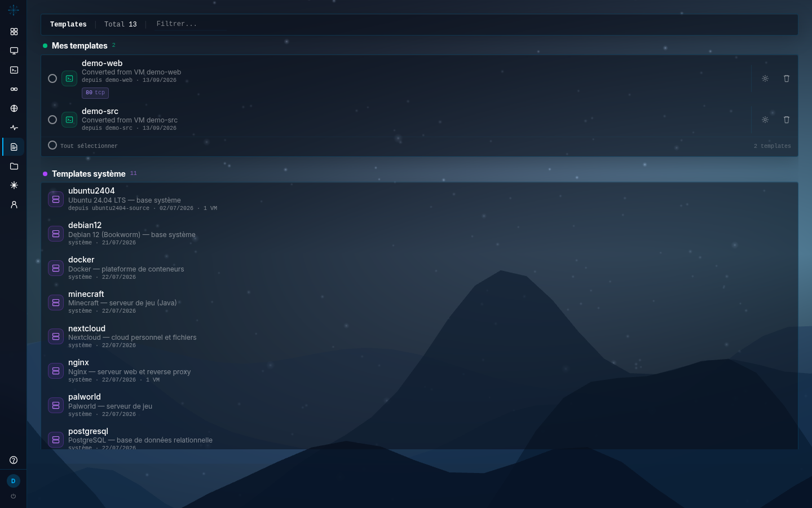Open settings gear for demo-web template

[x=765, y=78]
